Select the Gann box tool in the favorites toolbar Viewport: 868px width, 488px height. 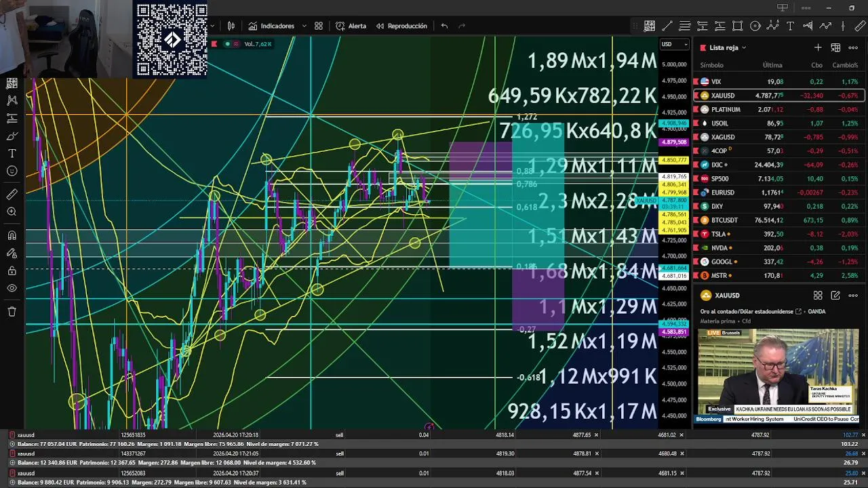[x=649, y=26]
